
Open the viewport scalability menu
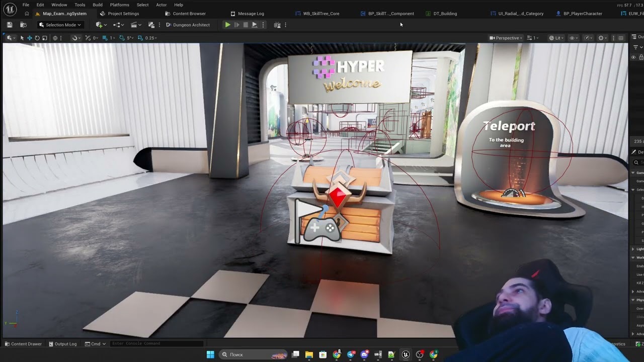[x=588, y=38]
